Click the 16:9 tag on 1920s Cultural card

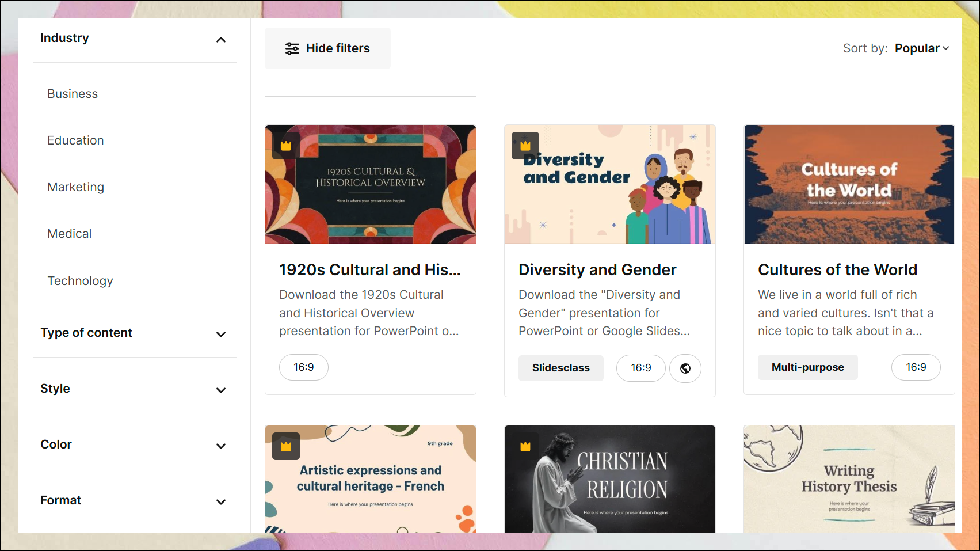(304, 367)
